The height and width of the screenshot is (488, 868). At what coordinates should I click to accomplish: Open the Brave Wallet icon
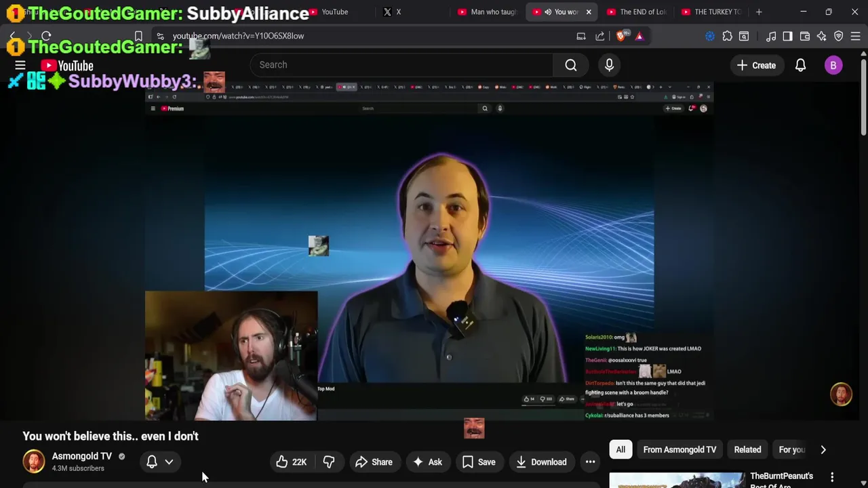(805, 36)
